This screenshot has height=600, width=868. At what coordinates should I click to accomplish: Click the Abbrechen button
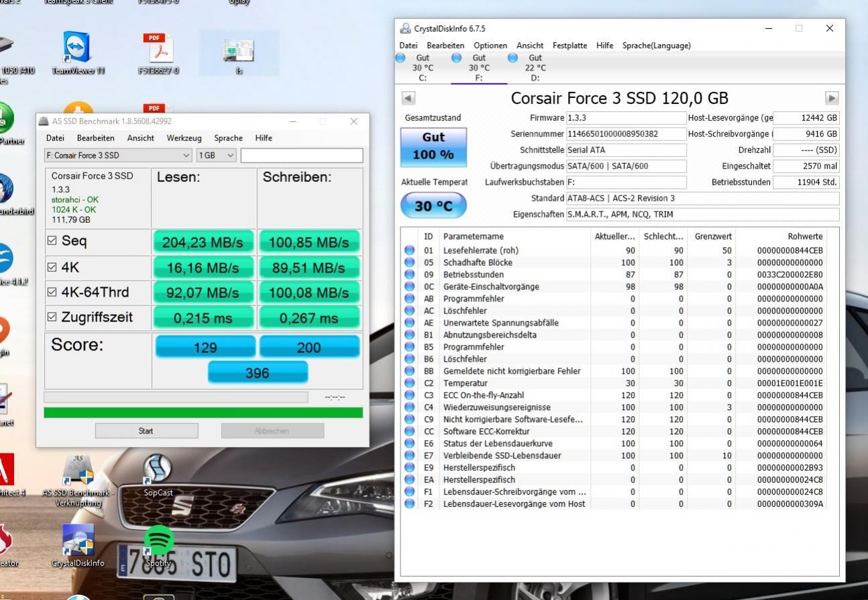point(272,431)
